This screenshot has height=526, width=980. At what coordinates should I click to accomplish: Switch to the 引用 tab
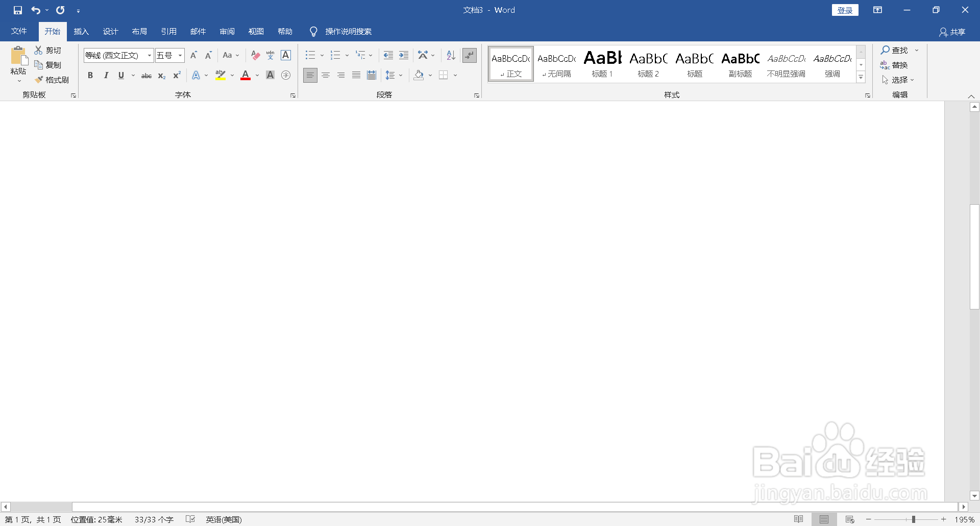coord(168,32)
